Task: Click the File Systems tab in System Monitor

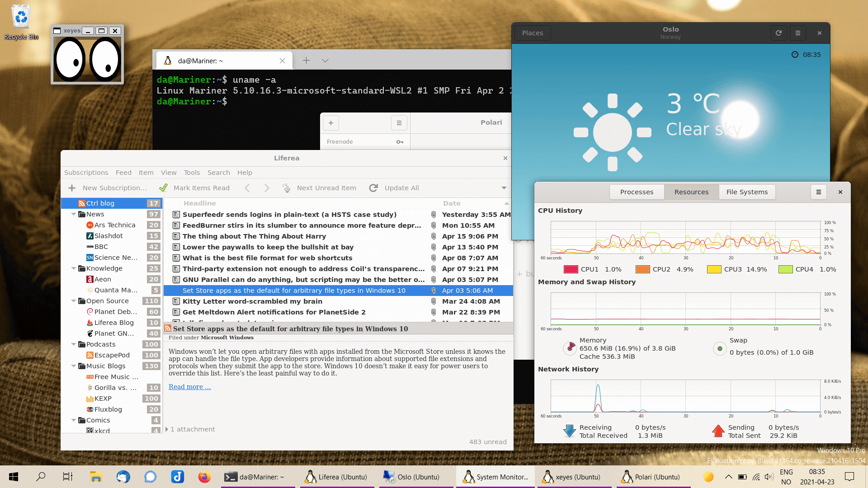Action: coord(747,192)
